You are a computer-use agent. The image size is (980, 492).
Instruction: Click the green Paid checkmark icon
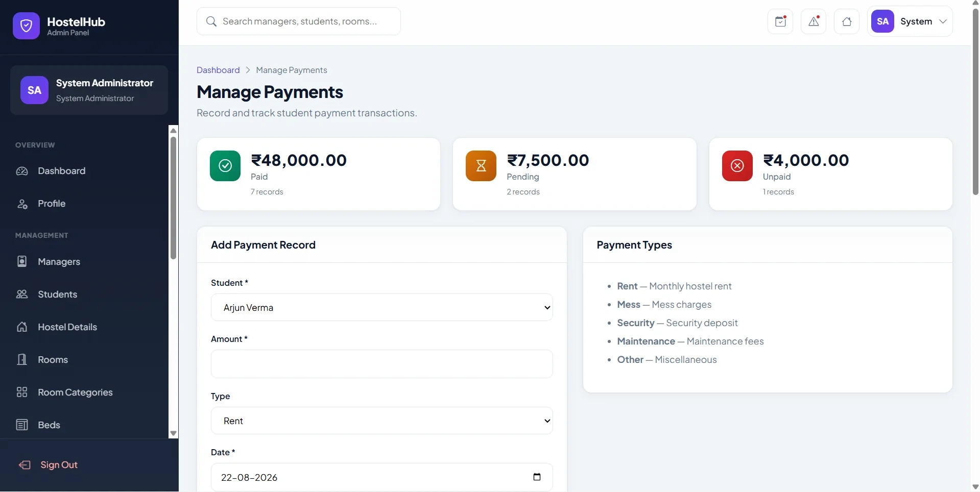coord(225,166)
